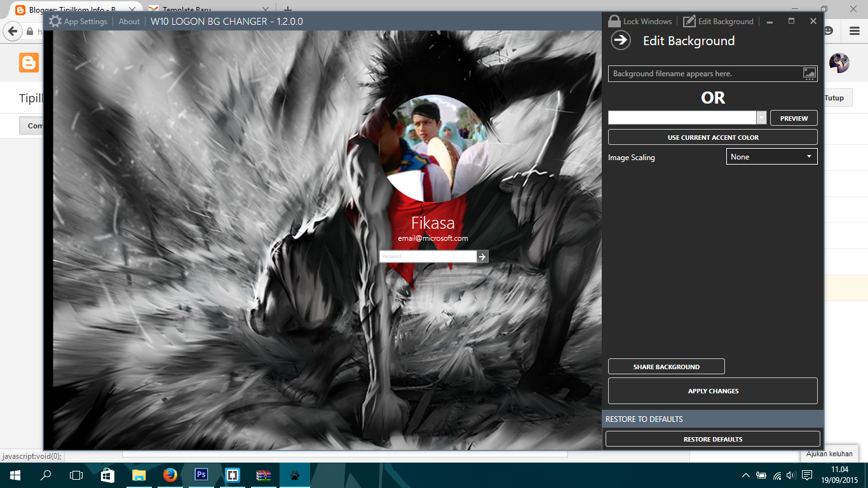This screenshot has height=488, width=868.
Task: Click the Lock Windows padlock icon
Action: [x=614, y=21]
